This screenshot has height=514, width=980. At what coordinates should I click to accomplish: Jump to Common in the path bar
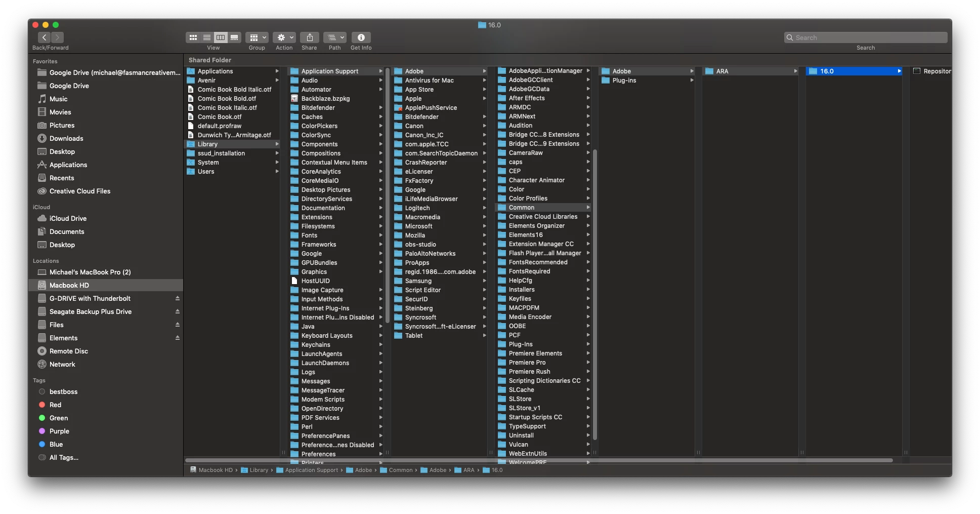pos(396,470)
